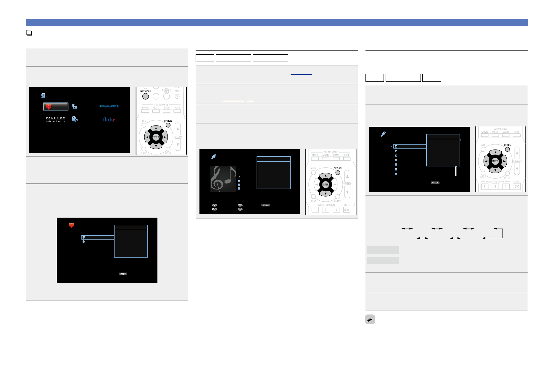Open the option popup box on Favorites screen
The image size is (554, 392).
click(x=131, y=241)
